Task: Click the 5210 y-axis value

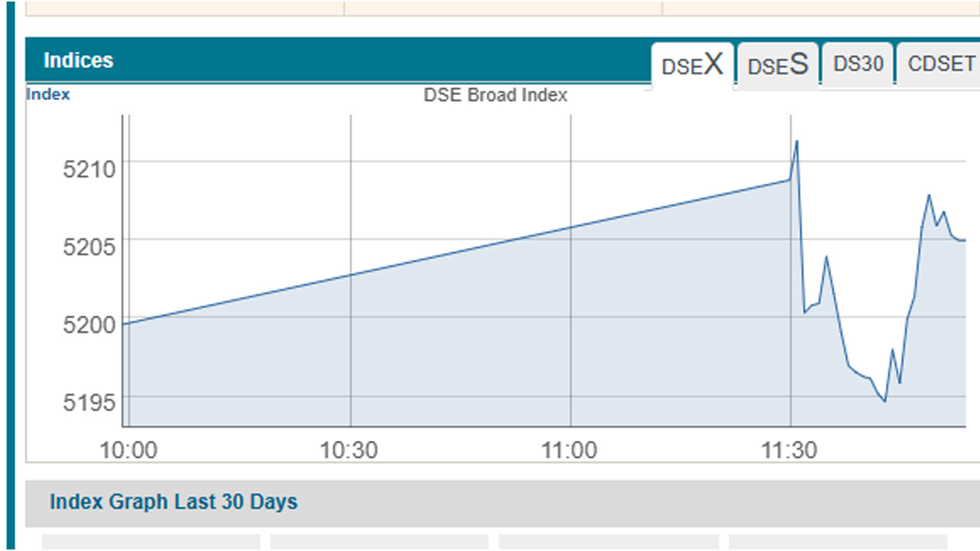Action: (89, 168)
